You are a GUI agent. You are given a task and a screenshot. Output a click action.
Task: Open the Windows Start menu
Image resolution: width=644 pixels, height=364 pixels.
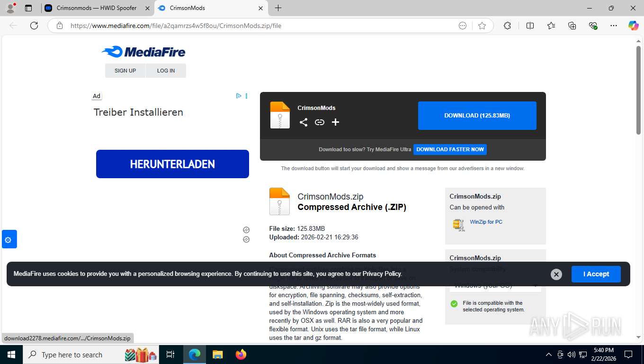pos(11,355)
